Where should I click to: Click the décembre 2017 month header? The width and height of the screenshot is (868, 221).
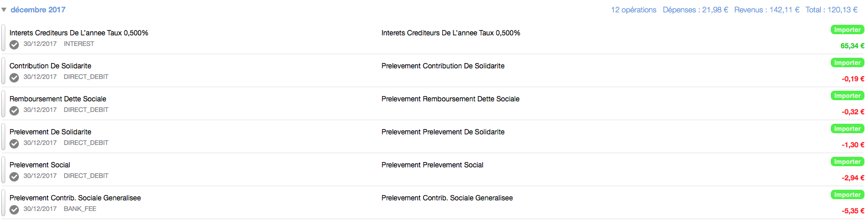[x=38, y=10]
